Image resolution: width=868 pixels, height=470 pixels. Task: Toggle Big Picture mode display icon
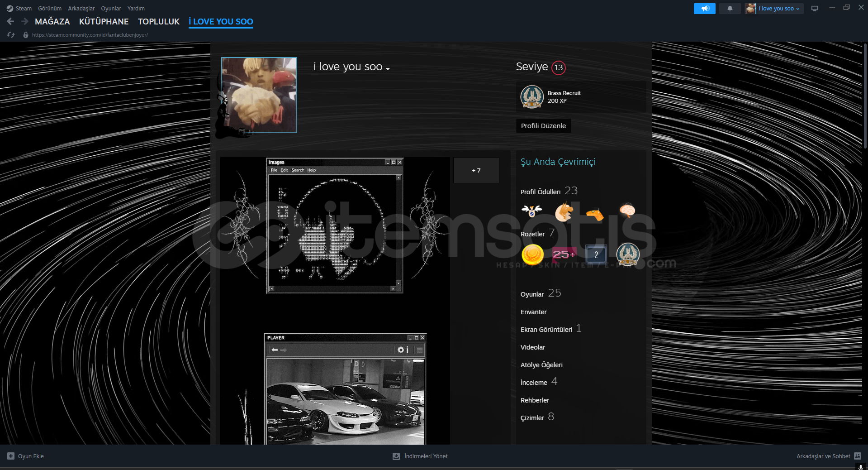[x=815, y=9]
